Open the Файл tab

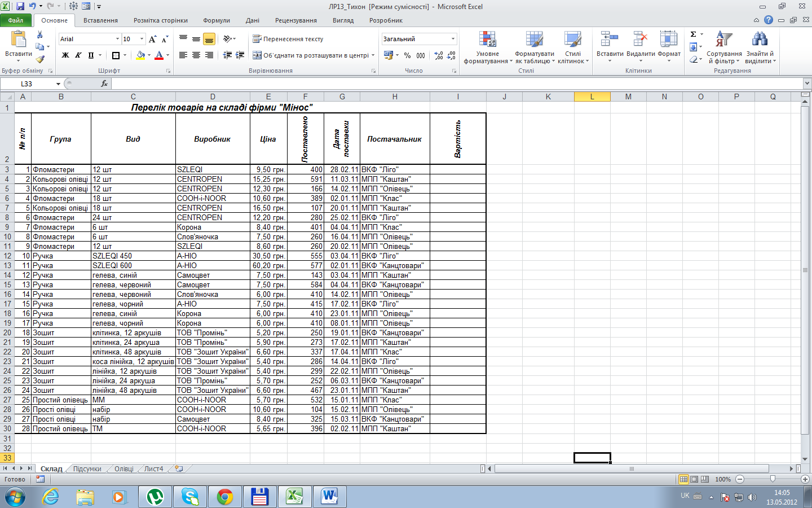(16, 20)
